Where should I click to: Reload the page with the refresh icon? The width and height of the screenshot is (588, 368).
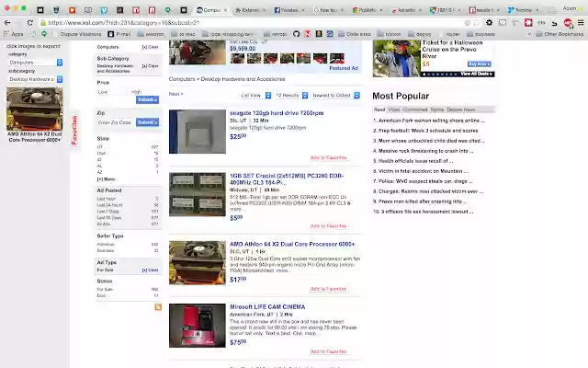pos(30,22)
